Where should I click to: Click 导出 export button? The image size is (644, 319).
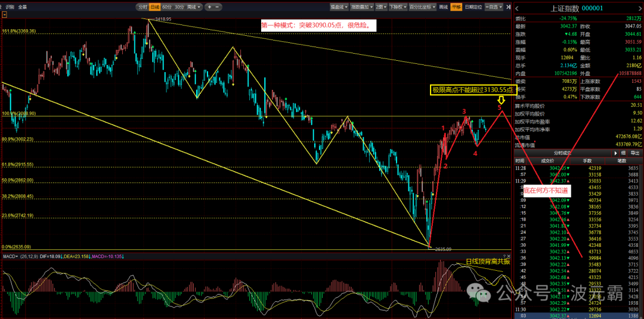point(635,153)
